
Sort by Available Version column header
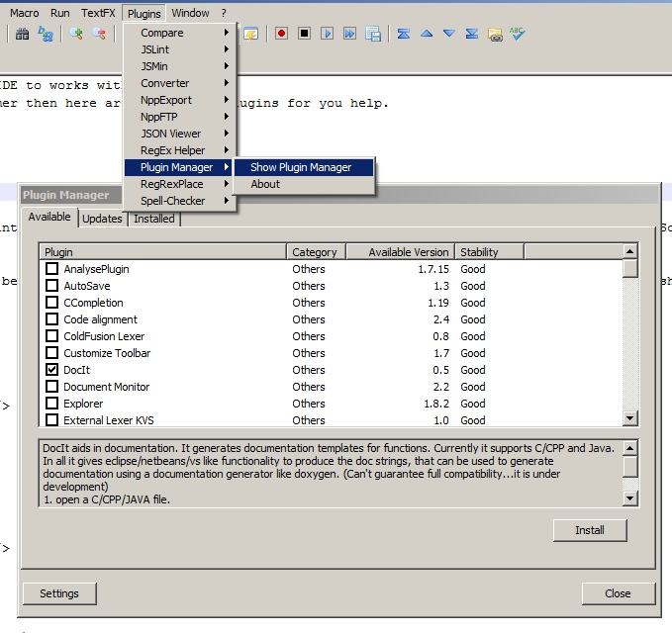click(x=400, y=252)
